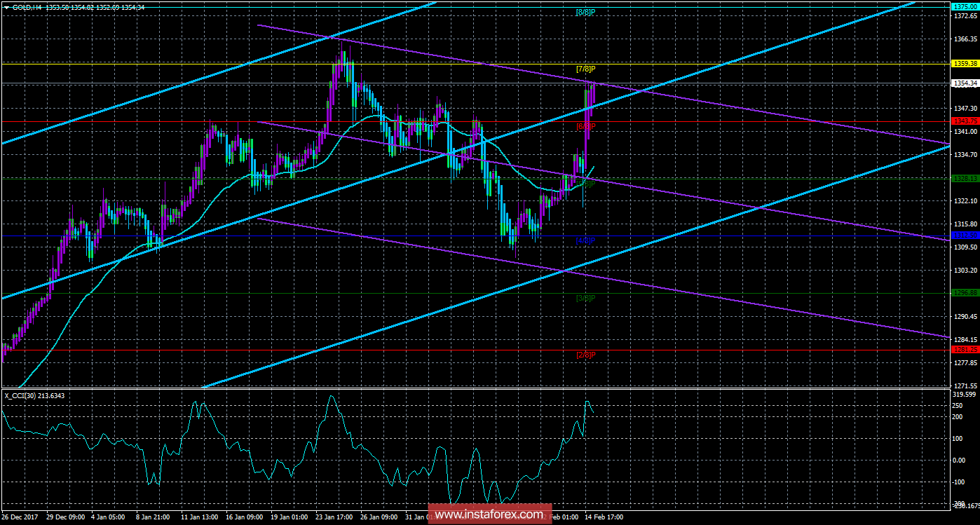The image size is (980, 525).
Task: Click the 1366.35 price scale value
Action: pyautogui.click(x=965, y=40)
